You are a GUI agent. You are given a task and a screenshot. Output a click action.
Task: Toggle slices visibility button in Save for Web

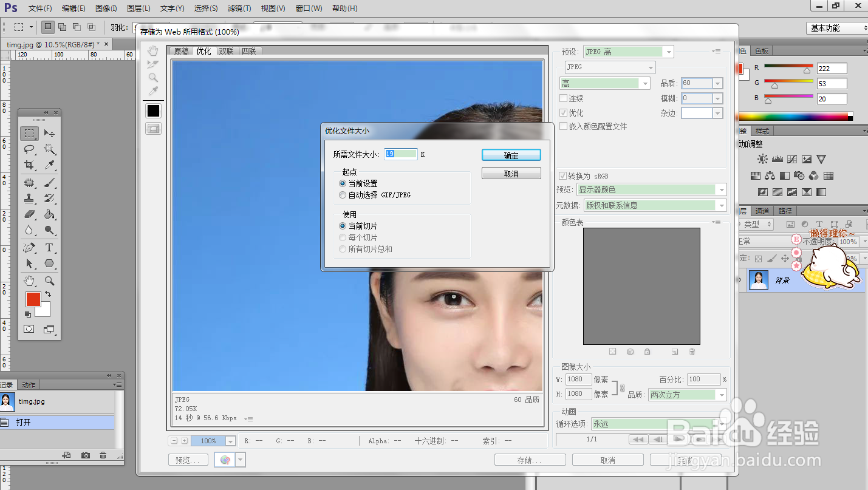pyautogui.click(x=153, y=129)
